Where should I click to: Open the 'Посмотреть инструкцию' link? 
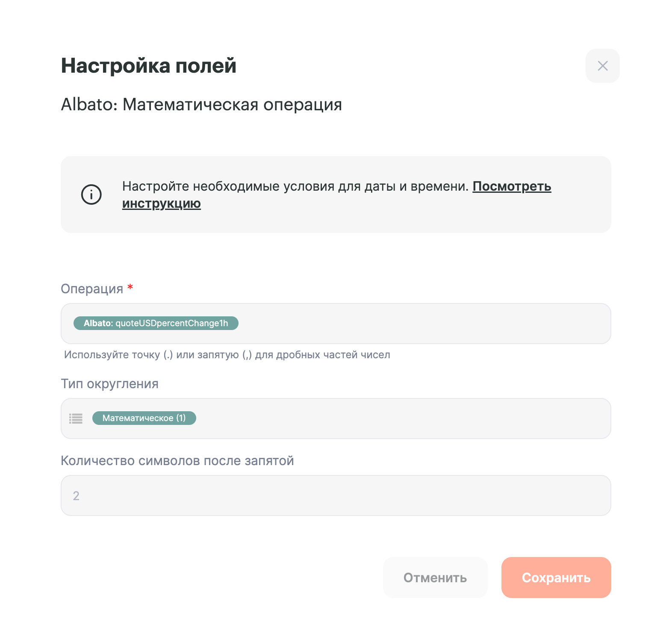(x=511, y=186)
